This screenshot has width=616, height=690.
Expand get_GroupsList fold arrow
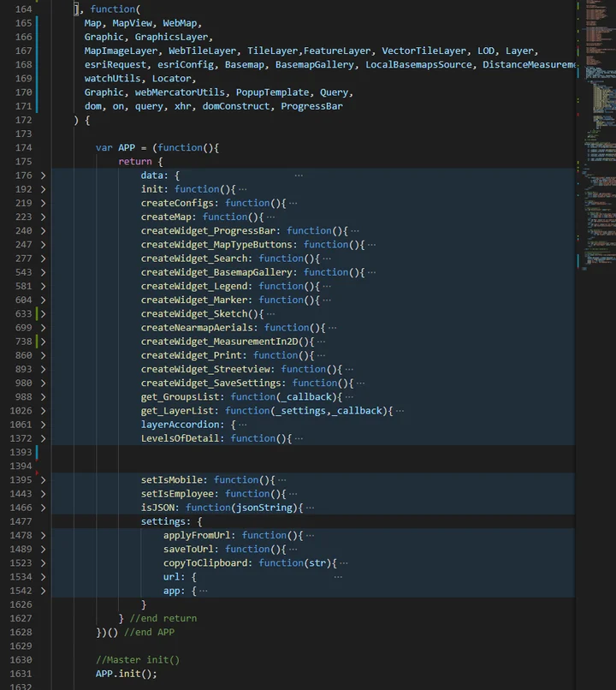tap(43, 397)
